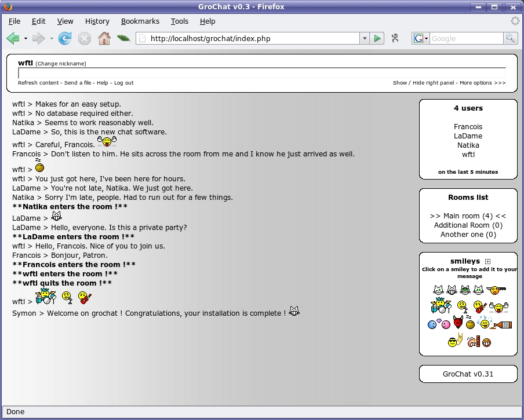524x420 pixels.
Task: Click the Log out link
Action: (123, 83)
